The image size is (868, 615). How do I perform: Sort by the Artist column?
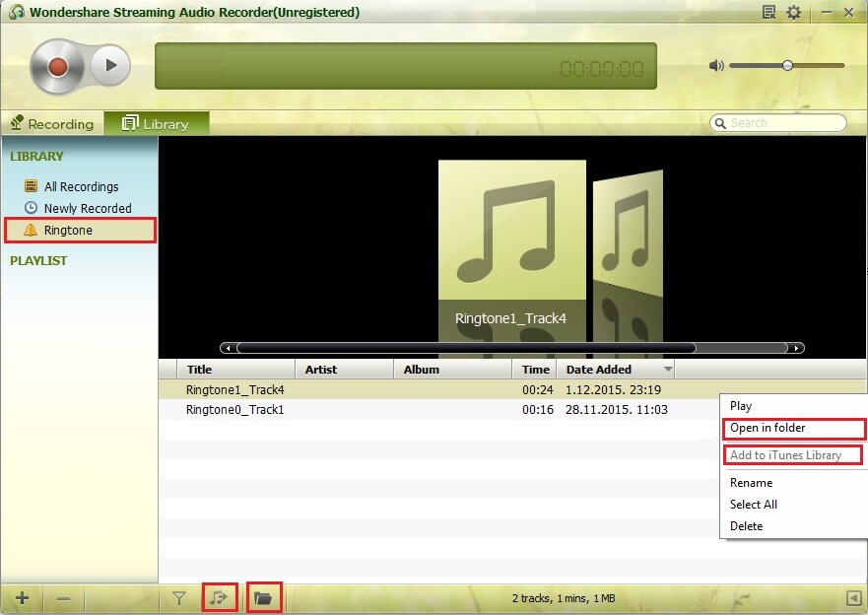[x=344, y=370]
